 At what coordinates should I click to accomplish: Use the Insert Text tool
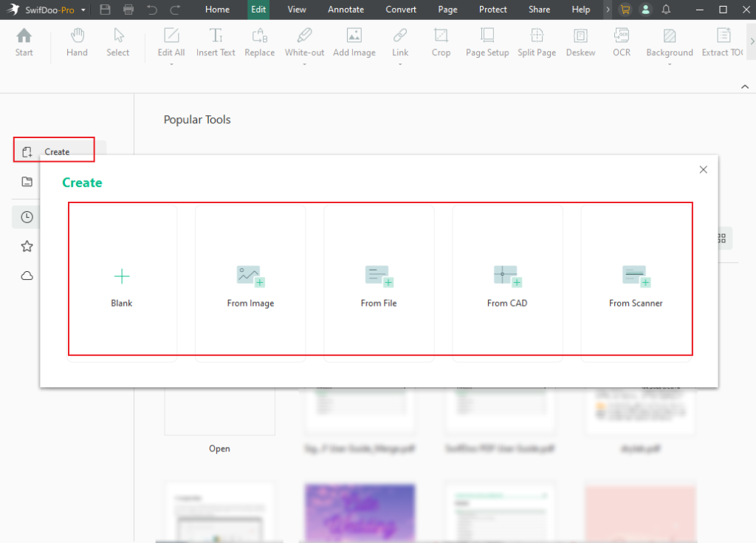coord(216,42)
